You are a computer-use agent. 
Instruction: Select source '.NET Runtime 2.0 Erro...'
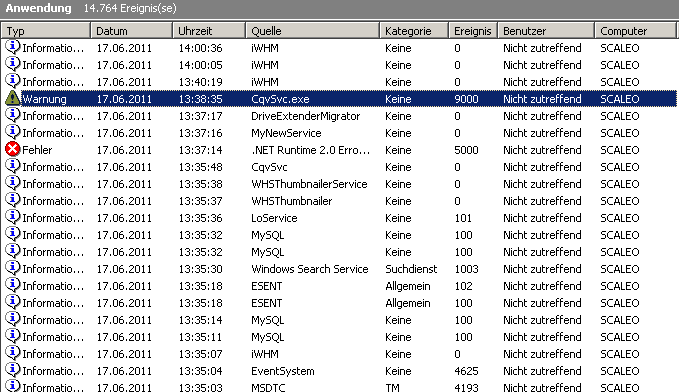[x=310, y=150]
